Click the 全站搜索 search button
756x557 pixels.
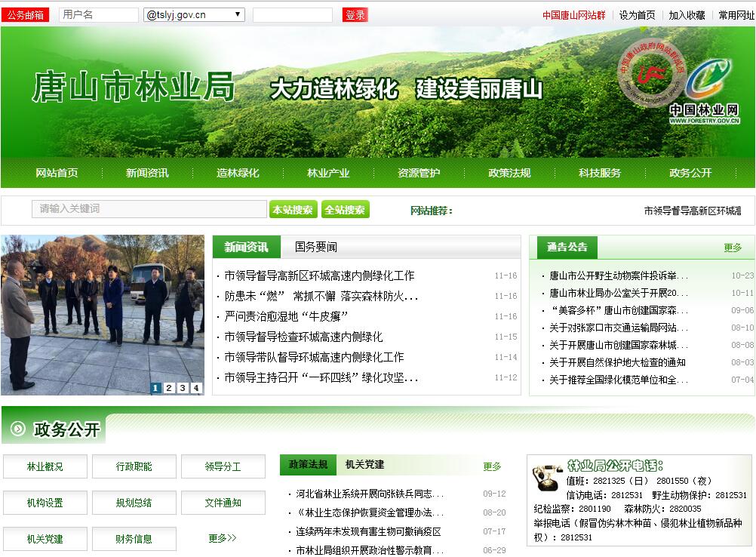click(345, 210)
